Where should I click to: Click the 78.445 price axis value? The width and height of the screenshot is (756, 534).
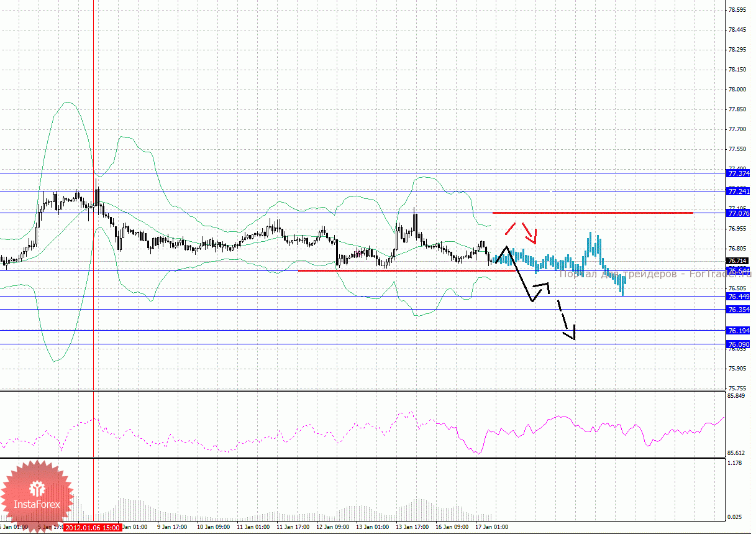(737, 30)
